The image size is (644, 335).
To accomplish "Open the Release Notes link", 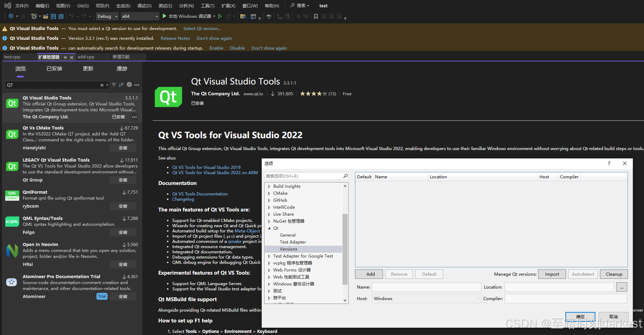I will tap(175, 38).
